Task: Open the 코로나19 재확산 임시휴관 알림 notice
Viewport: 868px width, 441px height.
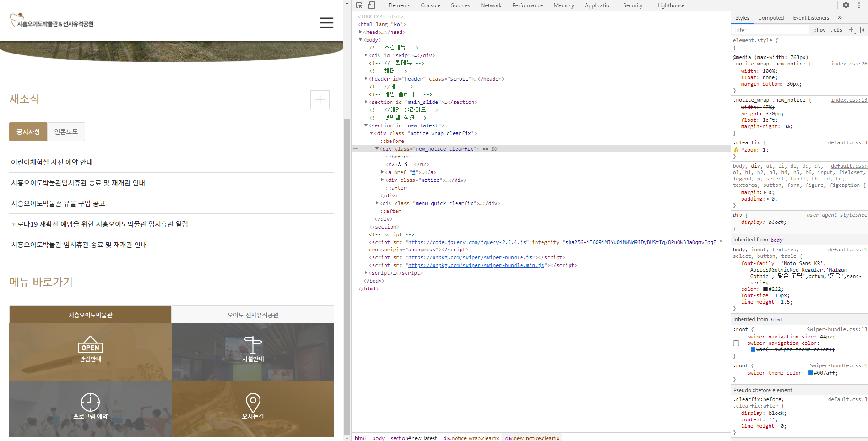Action: tap(99, 224)
